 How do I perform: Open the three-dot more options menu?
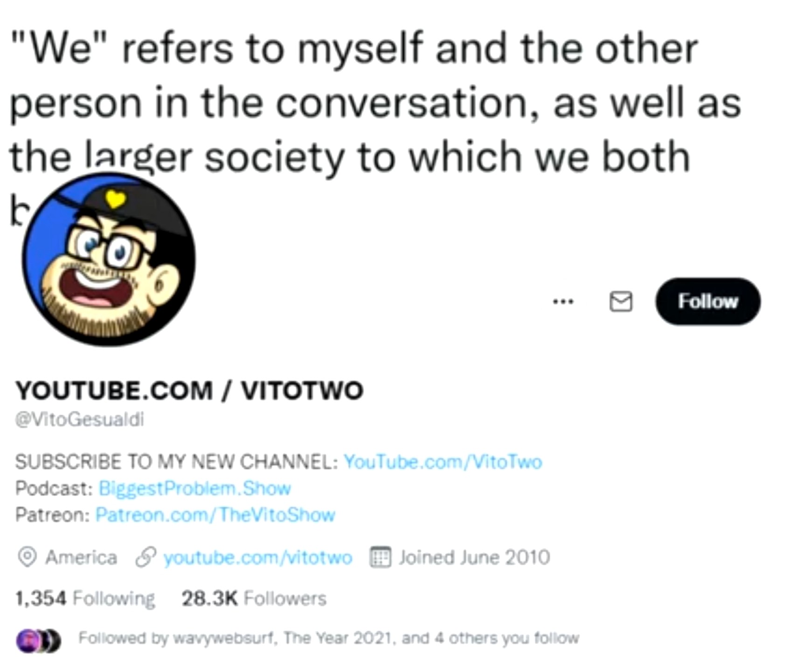coord(563,302)
